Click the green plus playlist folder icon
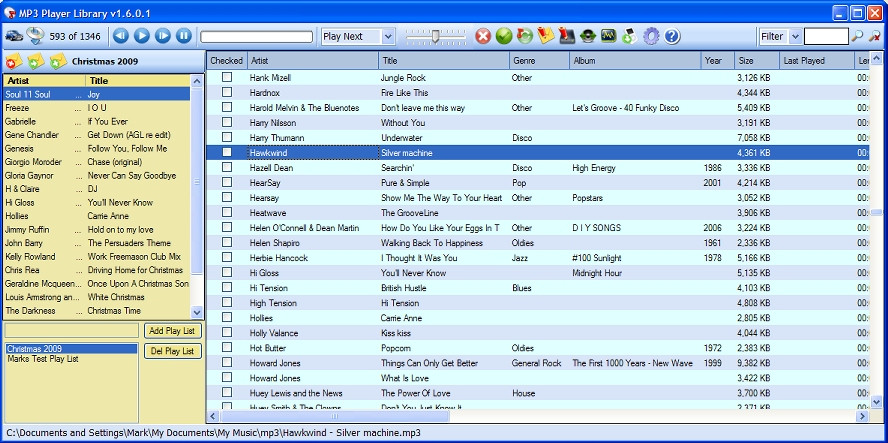888x443 pixels. 57,61
